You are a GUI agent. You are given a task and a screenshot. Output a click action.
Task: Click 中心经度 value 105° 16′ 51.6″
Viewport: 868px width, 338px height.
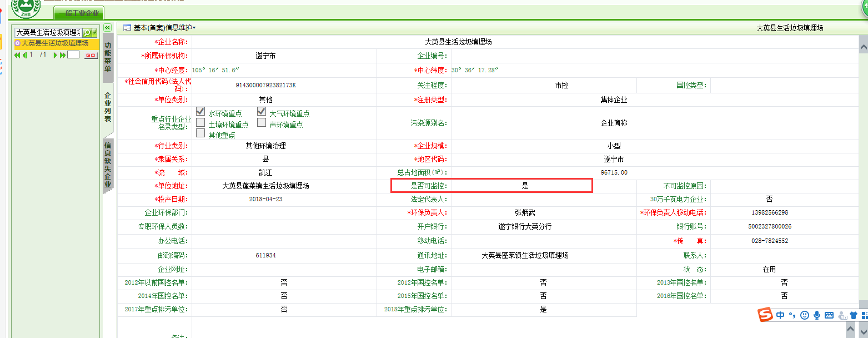[215, 70]
